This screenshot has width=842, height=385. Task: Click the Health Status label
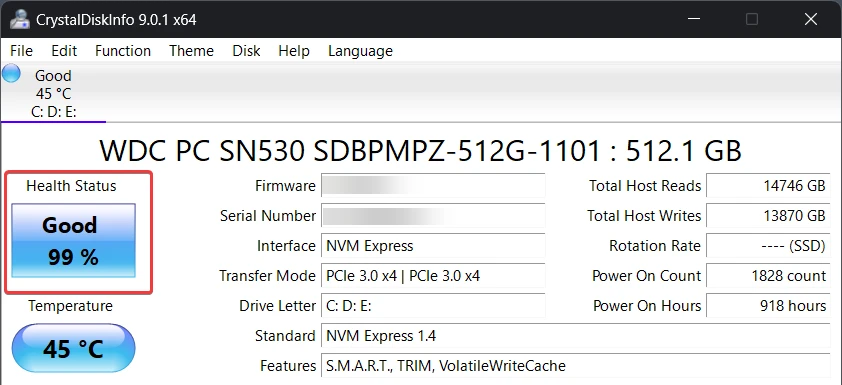click(x=71, y=186)
